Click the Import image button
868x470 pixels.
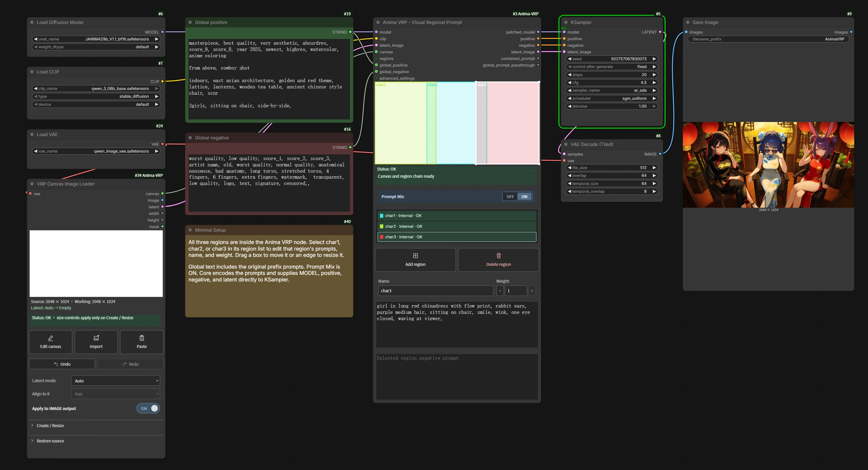coord(96,342)
